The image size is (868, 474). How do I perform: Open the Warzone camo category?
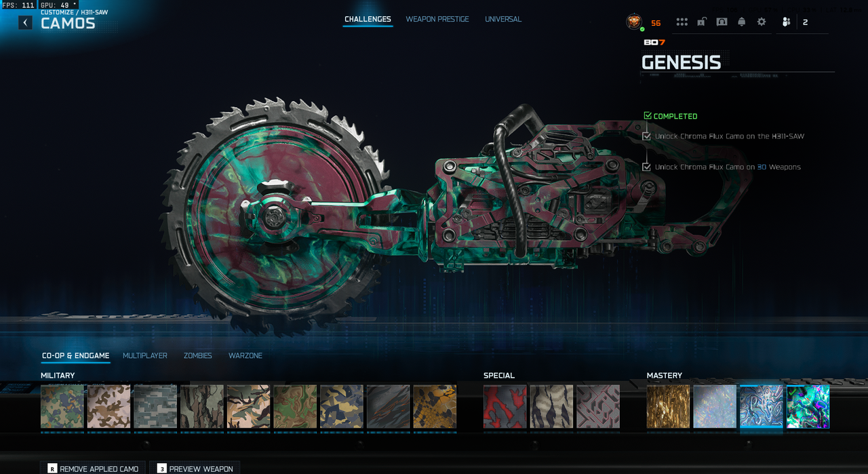pyautogui.click(x=245, y=355)
